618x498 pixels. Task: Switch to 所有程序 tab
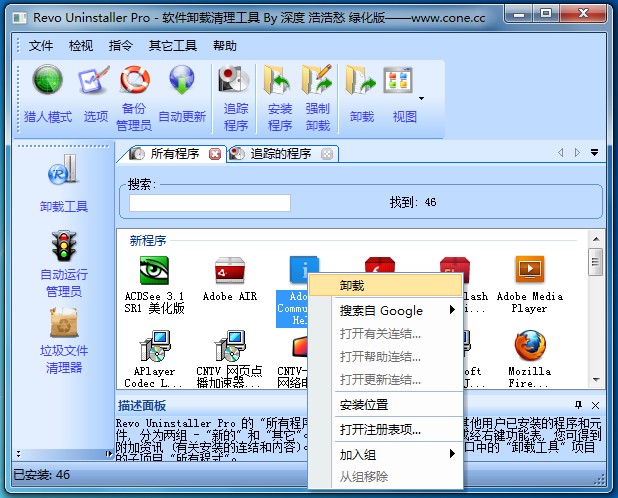point(175,154)
